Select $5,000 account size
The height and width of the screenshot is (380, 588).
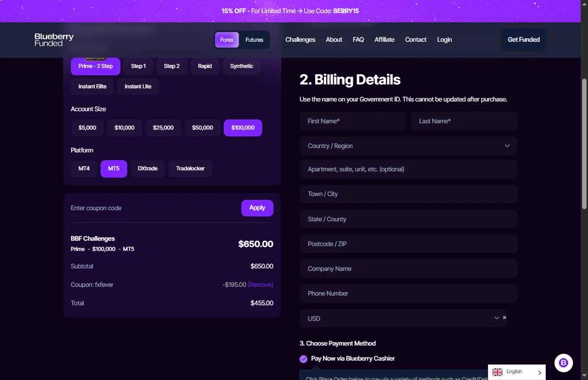[87, 128]
